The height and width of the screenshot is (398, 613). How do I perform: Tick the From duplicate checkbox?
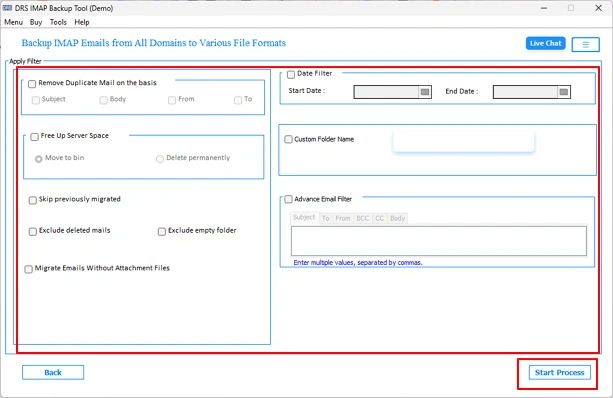(172, 100)
